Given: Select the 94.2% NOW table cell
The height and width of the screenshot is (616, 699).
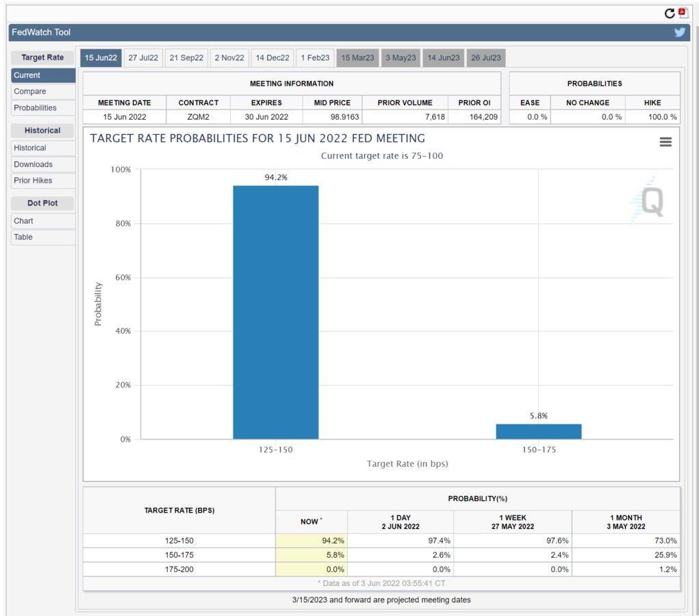Looking at the screenshot, I should click(312, 541).
